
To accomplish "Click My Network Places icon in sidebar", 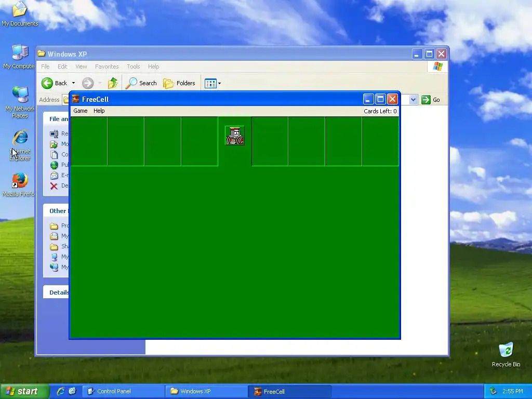I will 54,267.
